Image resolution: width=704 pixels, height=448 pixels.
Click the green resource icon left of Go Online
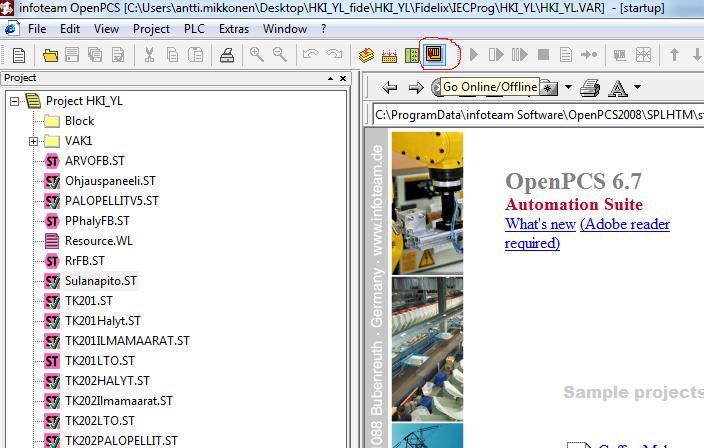[x=411, y=55]
